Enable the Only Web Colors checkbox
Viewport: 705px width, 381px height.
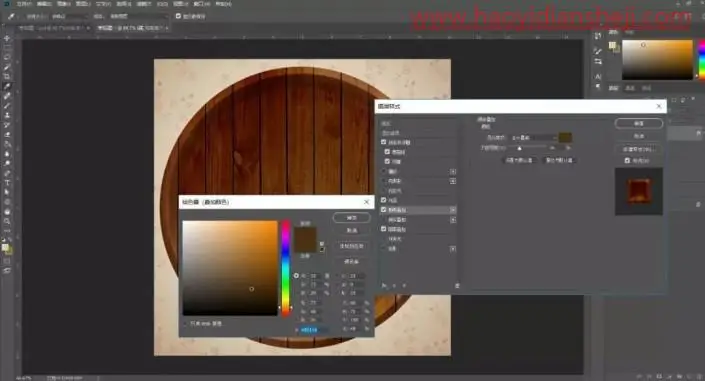pyautogui.click(x=185, y=323)
